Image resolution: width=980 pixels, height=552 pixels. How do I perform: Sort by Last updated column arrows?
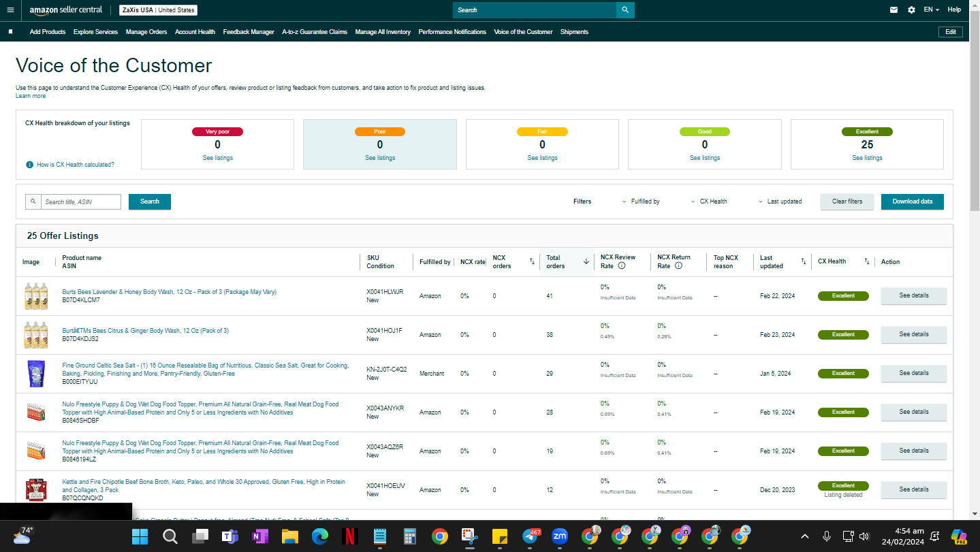tap(804, 261)
